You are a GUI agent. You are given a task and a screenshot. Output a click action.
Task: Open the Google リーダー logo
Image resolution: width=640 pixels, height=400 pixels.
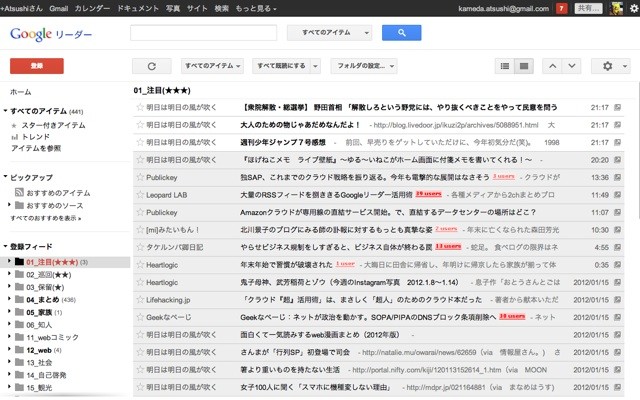[x=51, y=34]
